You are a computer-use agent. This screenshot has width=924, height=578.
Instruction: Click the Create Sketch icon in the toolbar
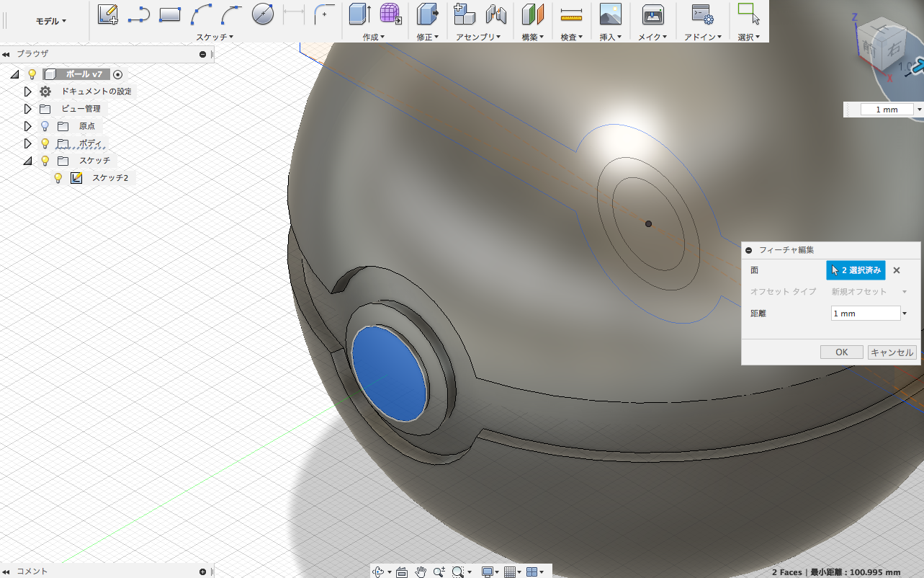tap(107, 14)
